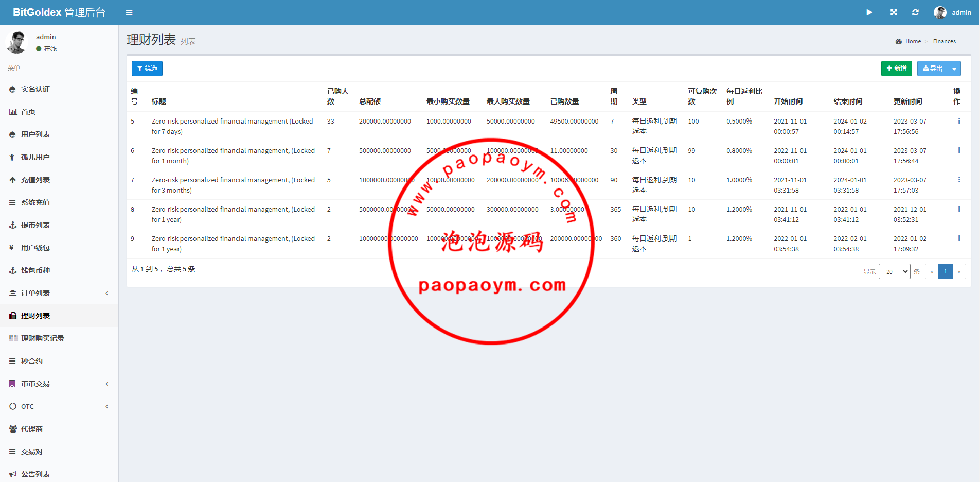Click the blue 筛选 filter button
This screenshot has height=482, width=980.
pos(147,68)
